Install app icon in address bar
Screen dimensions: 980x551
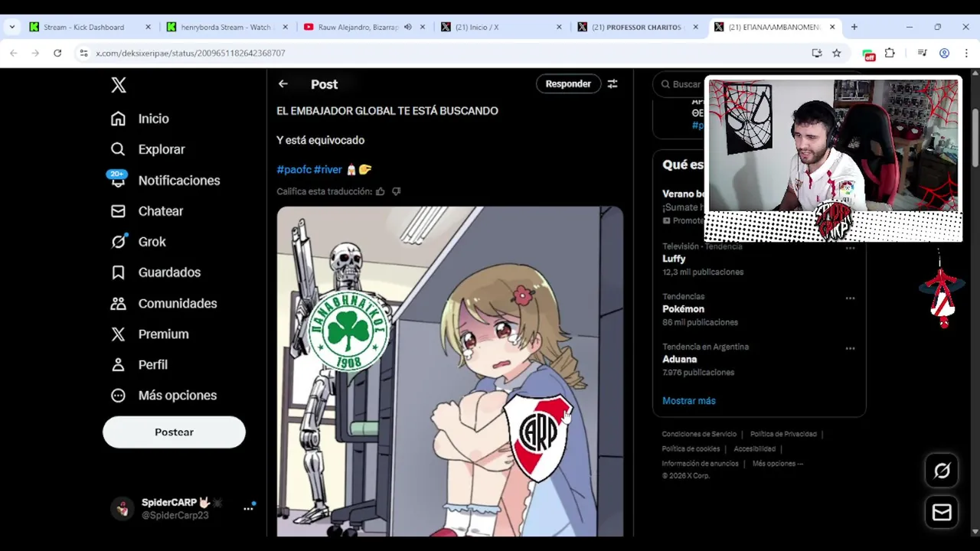click(x=817, y=53)
